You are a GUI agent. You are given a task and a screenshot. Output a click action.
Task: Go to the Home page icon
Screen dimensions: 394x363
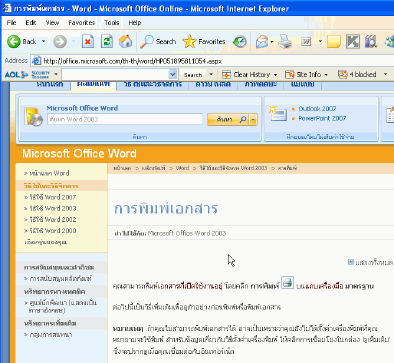click(x=126, y=42)
